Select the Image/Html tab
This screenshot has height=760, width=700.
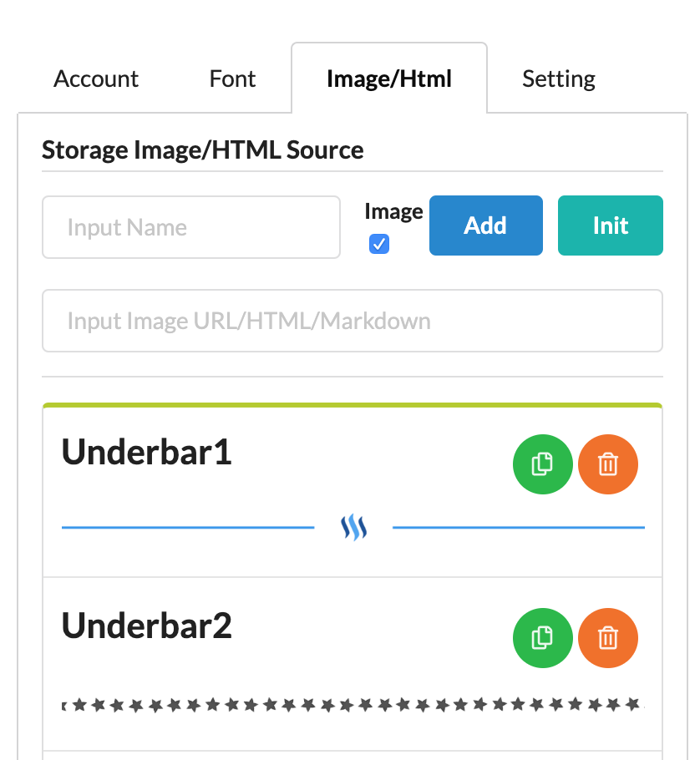click(x=389, y=79)
